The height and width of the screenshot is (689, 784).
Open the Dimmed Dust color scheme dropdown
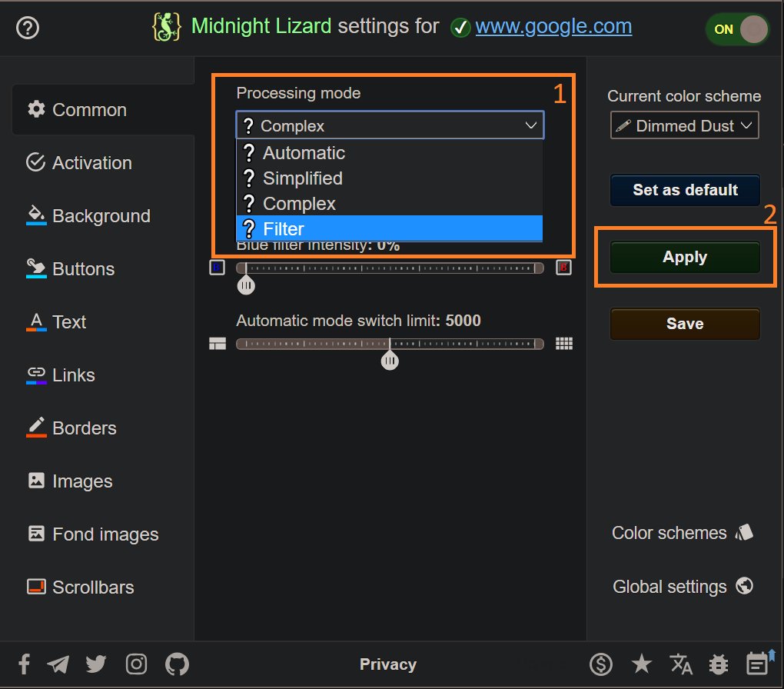tap(684, 125)
